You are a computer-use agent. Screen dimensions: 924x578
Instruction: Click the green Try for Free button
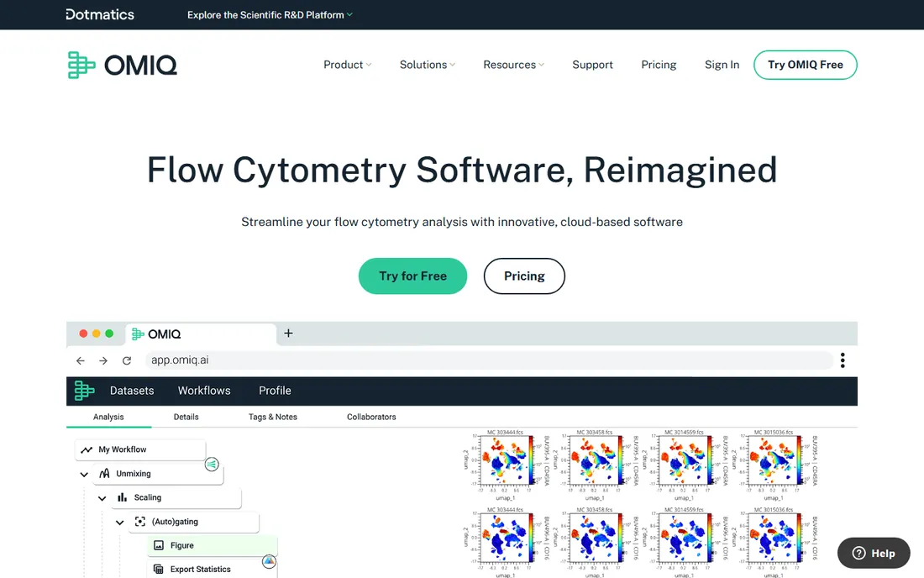[412, 276]
